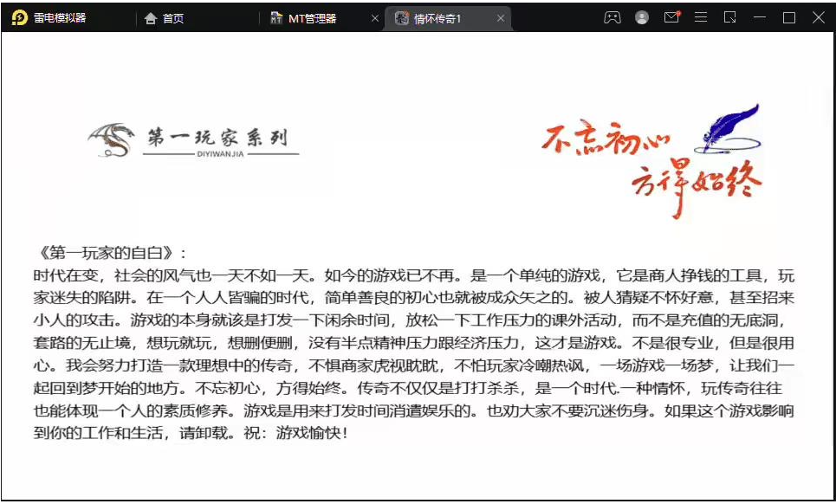Click the dragon logo of 第一玩家系列
The width and height of the screenshot is (836, 504).
[x=113, y=140]
